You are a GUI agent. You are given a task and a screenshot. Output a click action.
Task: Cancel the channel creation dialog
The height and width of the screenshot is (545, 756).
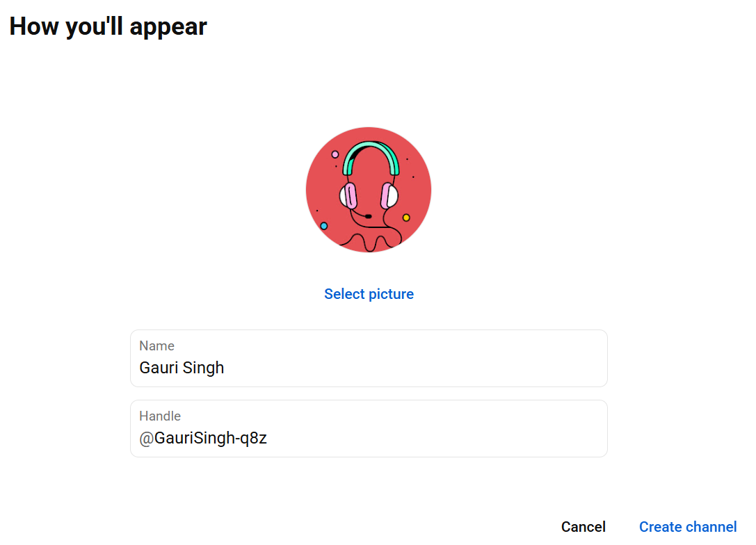[x=583, y=527]
